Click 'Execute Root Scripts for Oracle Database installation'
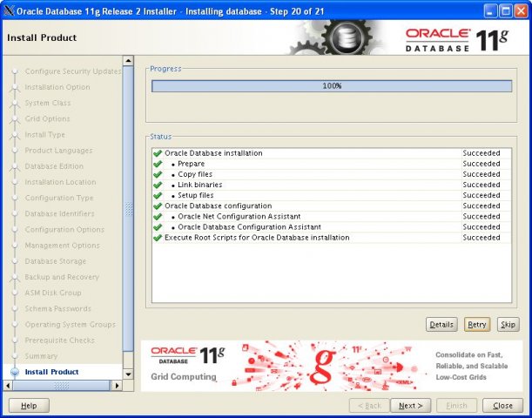The height and width of the screenshot is (418, 532). [257, 238]
